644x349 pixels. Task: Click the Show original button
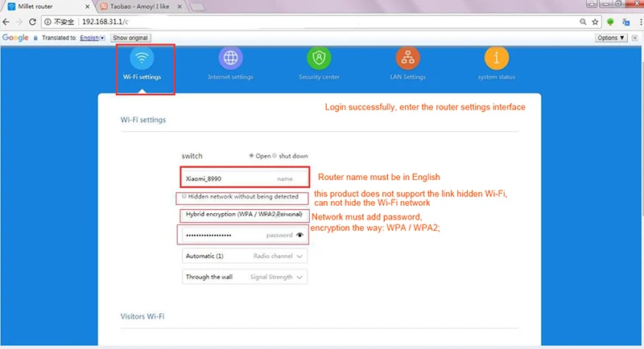130,38
